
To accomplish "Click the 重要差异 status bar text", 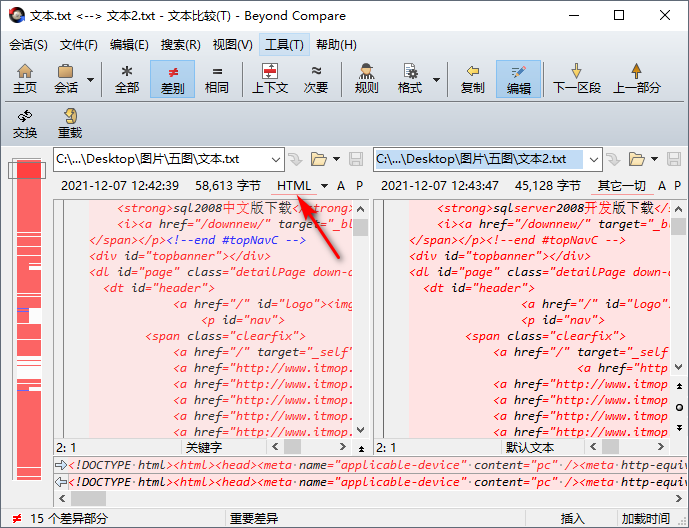I will [254, 518].
